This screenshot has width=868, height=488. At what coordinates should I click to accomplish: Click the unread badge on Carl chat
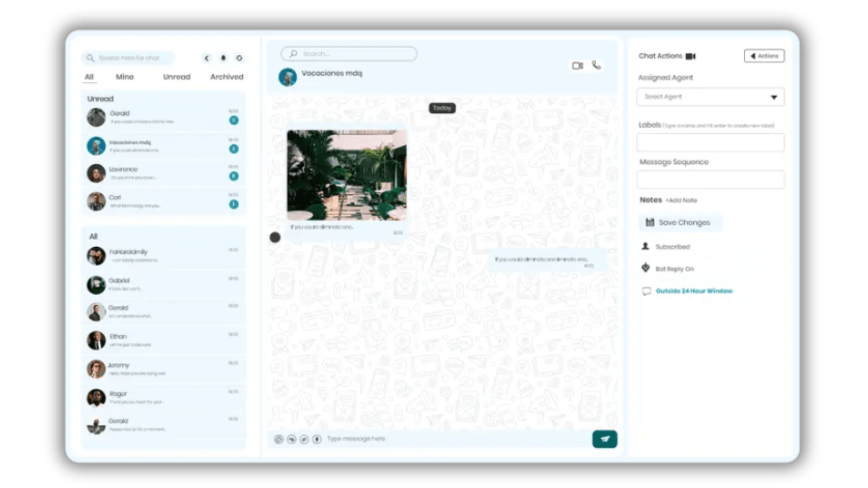coord(234,204)
